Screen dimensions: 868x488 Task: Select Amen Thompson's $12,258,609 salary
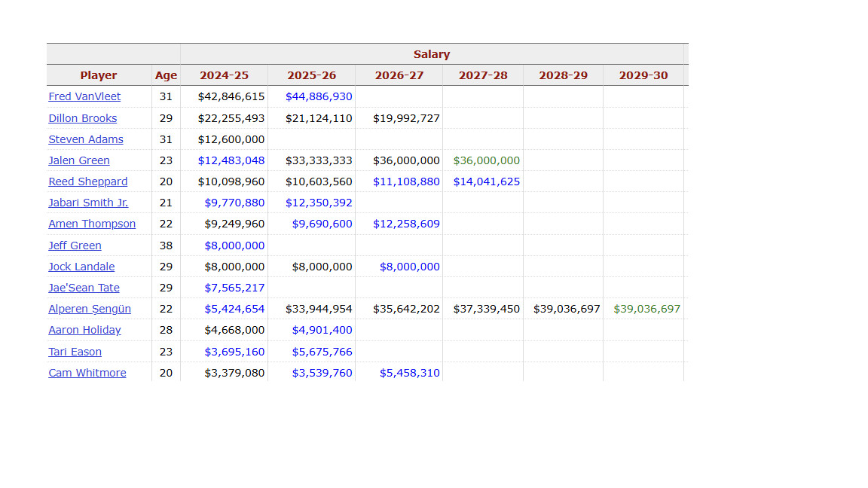pos(406,224)
